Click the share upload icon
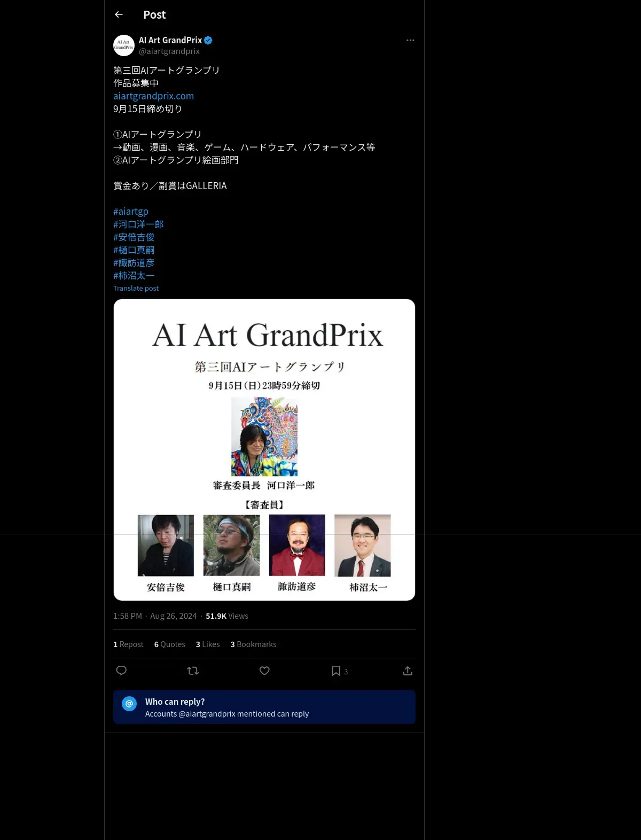The width and height of the screenshot is (641, 840). (x=408, y=671)
